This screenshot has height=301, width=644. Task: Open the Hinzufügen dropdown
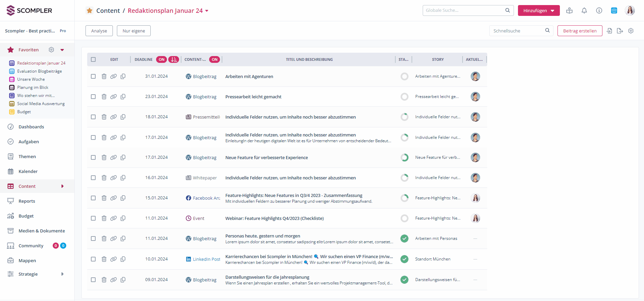point(539,10)
